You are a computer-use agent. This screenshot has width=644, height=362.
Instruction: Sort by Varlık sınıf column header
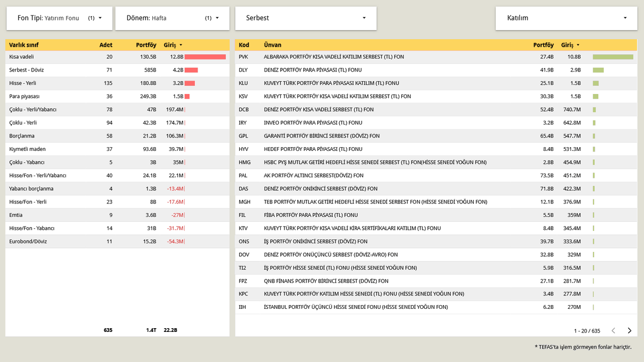pyautogui.click(x=24, y=45)
